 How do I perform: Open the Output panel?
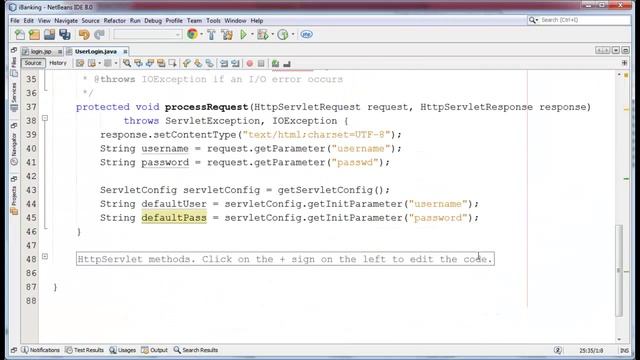click(154, 350)
